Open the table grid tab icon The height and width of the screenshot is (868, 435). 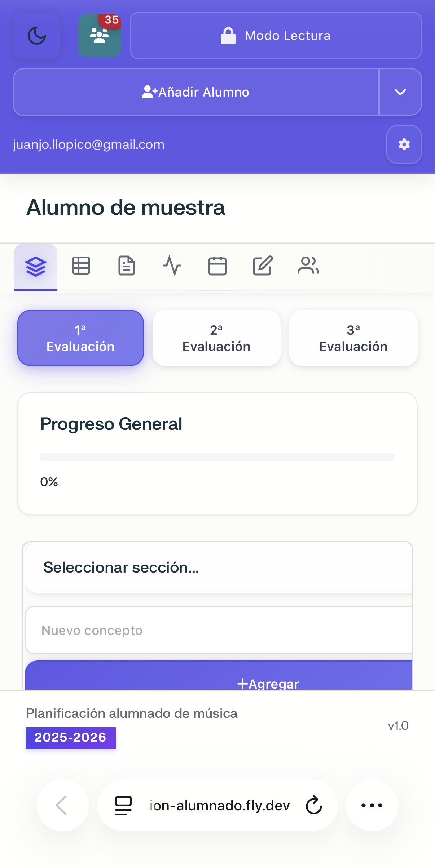pyautogui.click(x=81, y=266)
